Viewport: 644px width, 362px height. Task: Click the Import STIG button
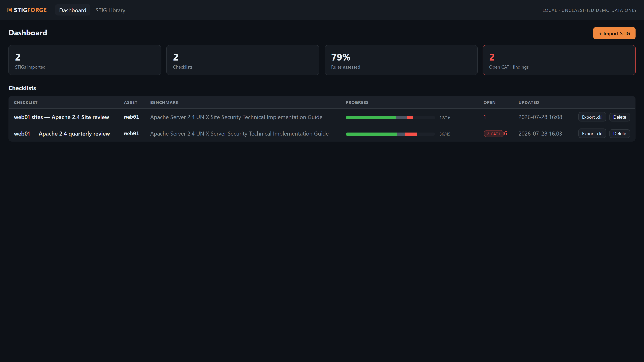pos(614,33)
